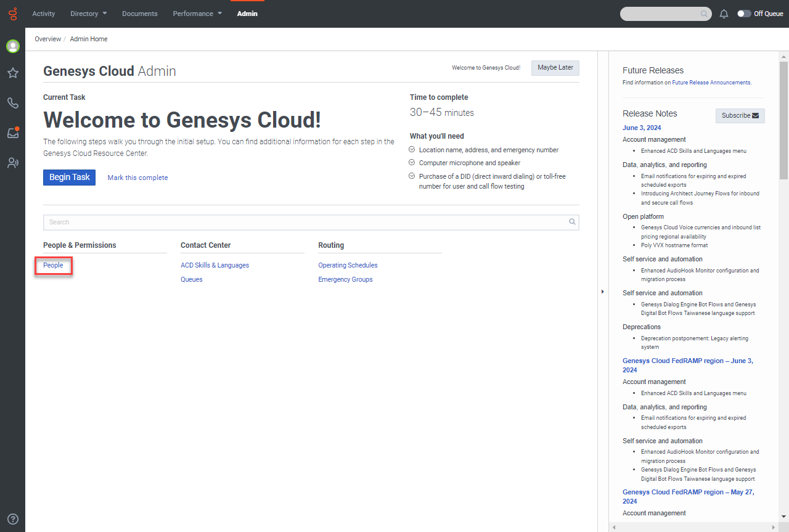Screen dimensions: 789x532
Task: Click the Maybe Later button
Action: point(555,68)
